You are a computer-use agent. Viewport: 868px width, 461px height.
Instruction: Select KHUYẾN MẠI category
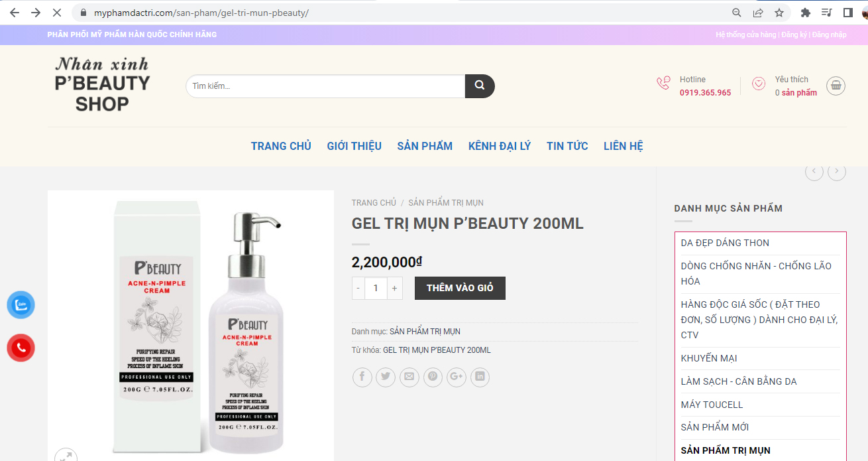click(709, 358)
